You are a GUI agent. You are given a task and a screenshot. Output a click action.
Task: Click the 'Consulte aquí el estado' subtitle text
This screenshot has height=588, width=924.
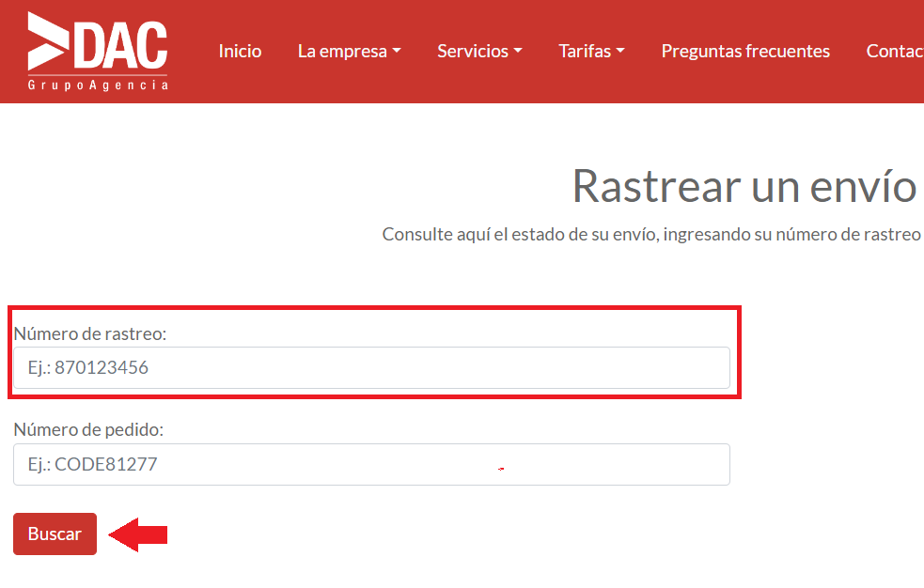[650, 235]
